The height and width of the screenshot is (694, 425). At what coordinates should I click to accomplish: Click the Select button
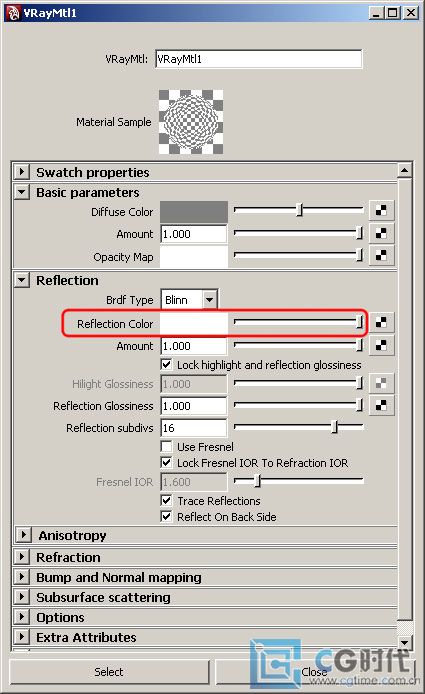[109, 672]
